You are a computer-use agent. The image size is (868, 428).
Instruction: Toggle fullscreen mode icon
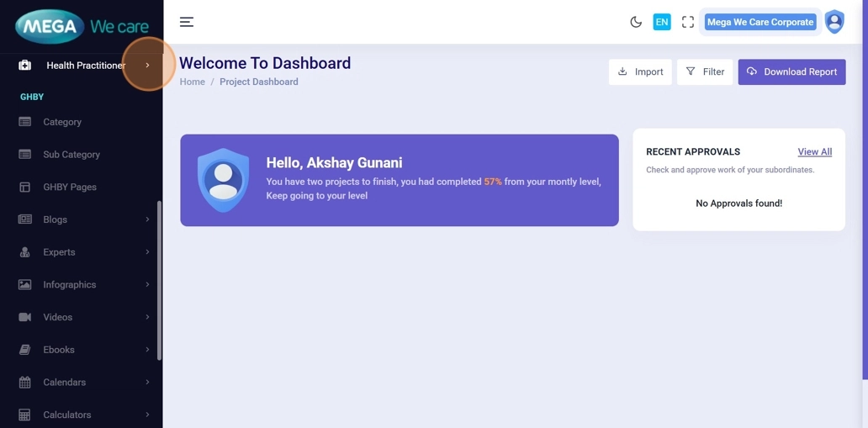tap(688, 23)
